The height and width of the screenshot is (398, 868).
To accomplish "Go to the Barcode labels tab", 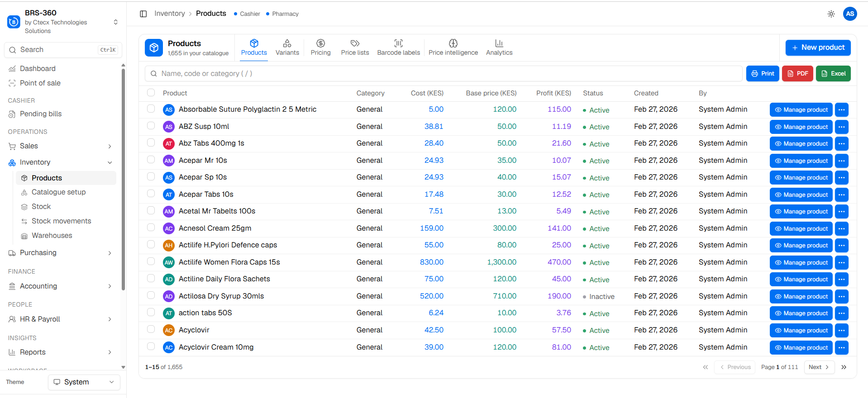I will 399,47.
